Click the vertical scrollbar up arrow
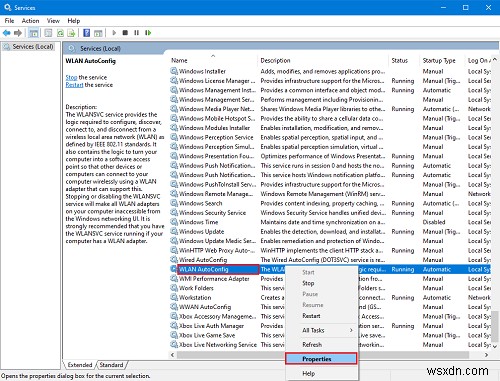 click(495, 59)
